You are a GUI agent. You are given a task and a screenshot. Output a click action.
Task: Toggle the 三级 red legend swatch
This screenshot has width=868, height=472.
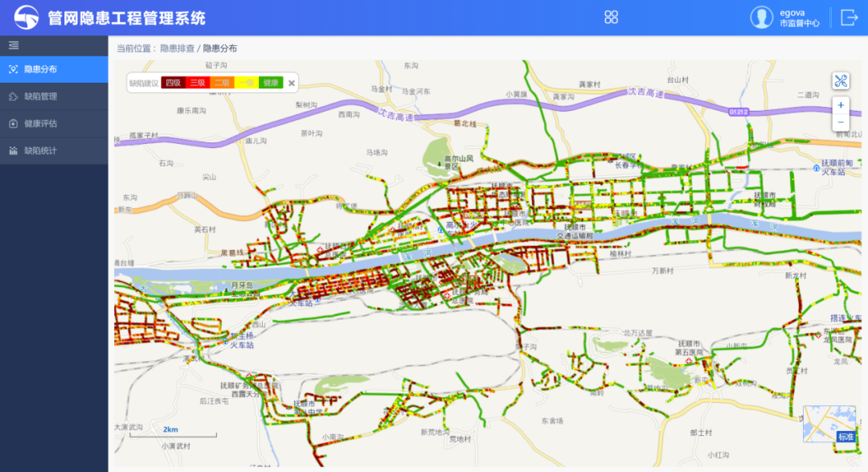198,83
